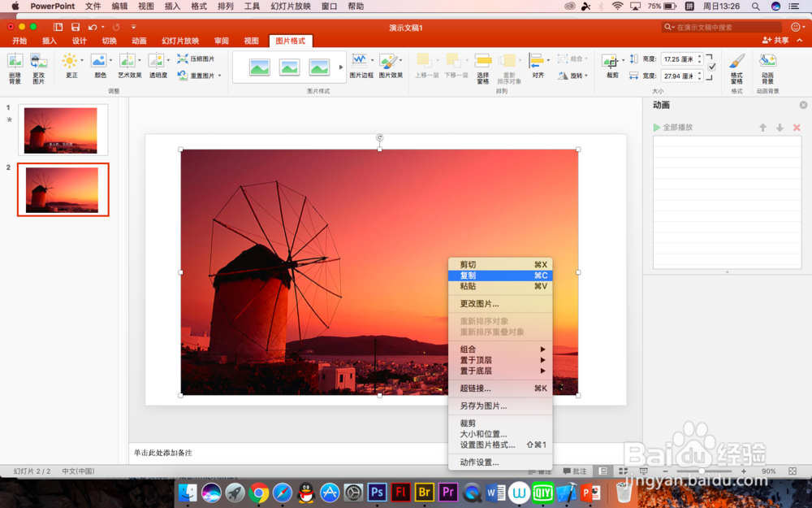Click the Transparency (透明度) icon

tap(155, 61)
